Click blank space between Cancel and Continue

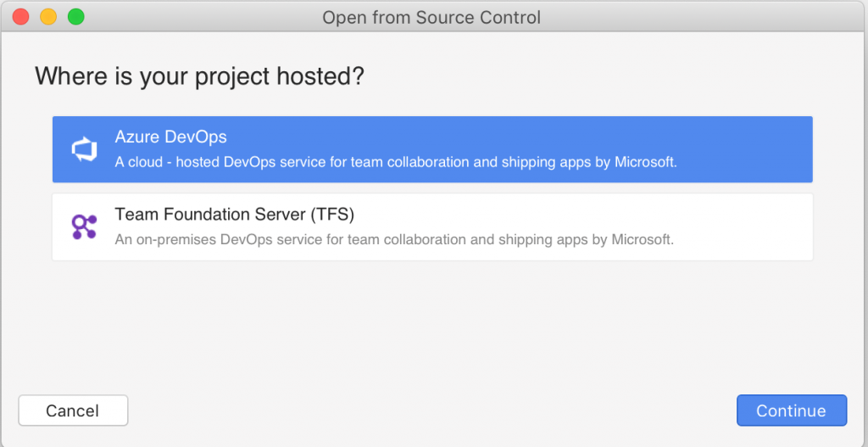(x=431, y=411)
